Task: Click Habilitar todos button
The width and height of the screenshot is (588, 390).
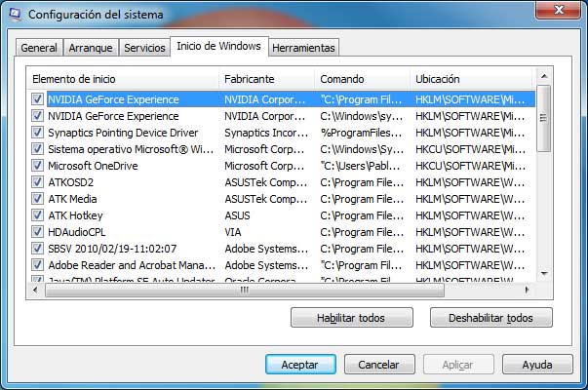Action: [x=352, y=318]
